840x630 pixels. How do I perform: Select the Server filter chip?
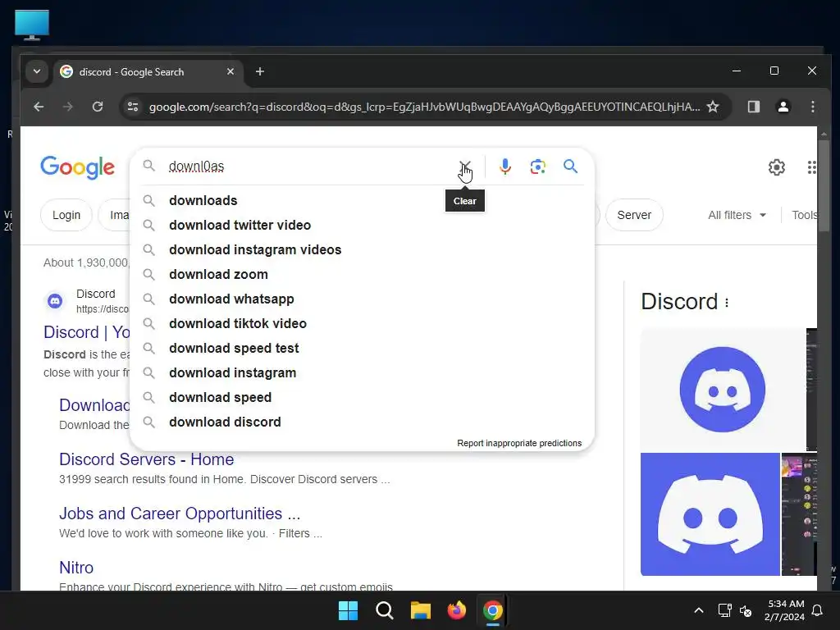[634, 215]
